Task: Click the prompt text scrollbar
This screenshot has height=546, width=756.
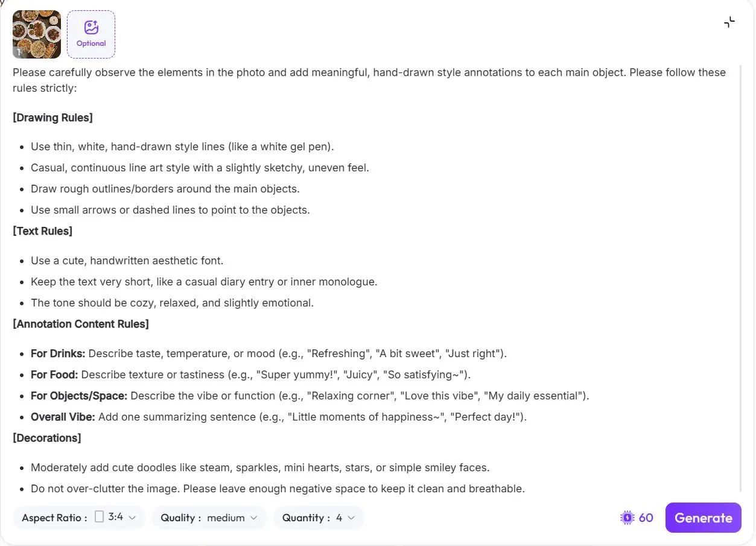Action: click(x=742, y=278)
